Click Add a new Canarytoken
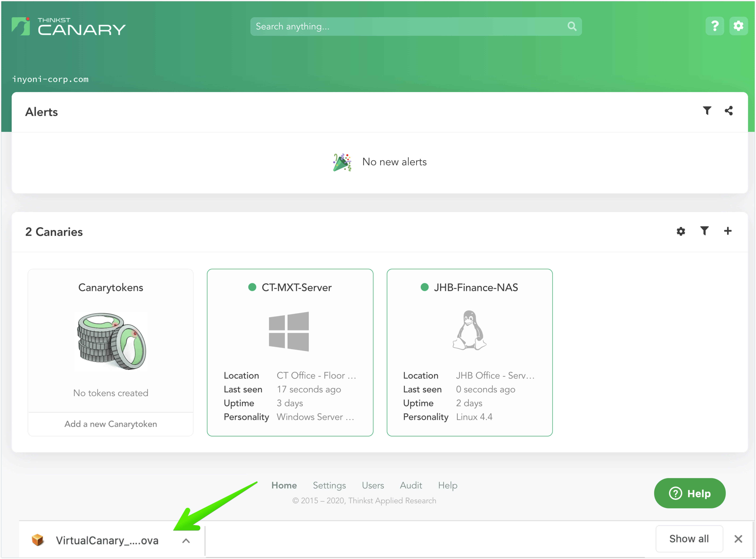 111,424
